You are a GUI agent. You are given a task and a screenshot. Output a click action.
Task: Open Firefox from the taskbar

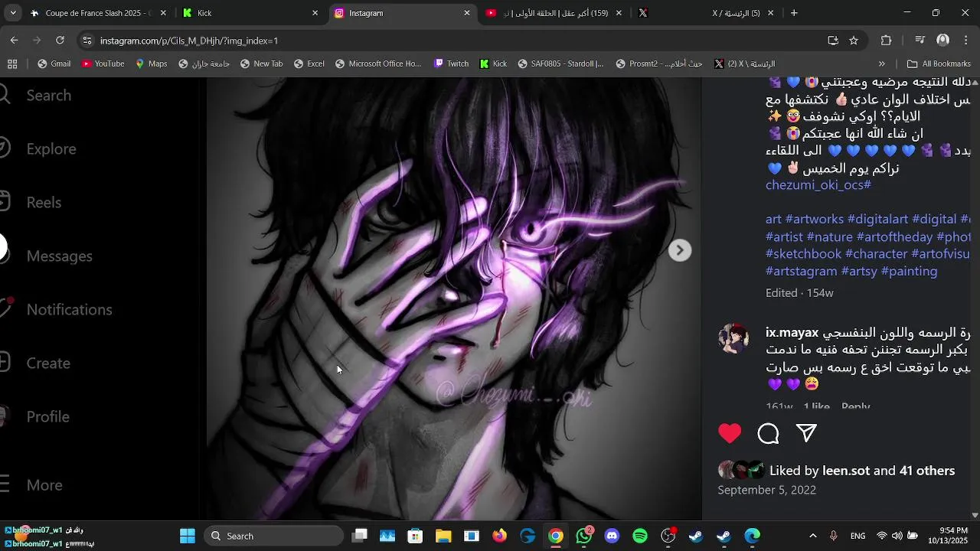(x=499, y=536)
